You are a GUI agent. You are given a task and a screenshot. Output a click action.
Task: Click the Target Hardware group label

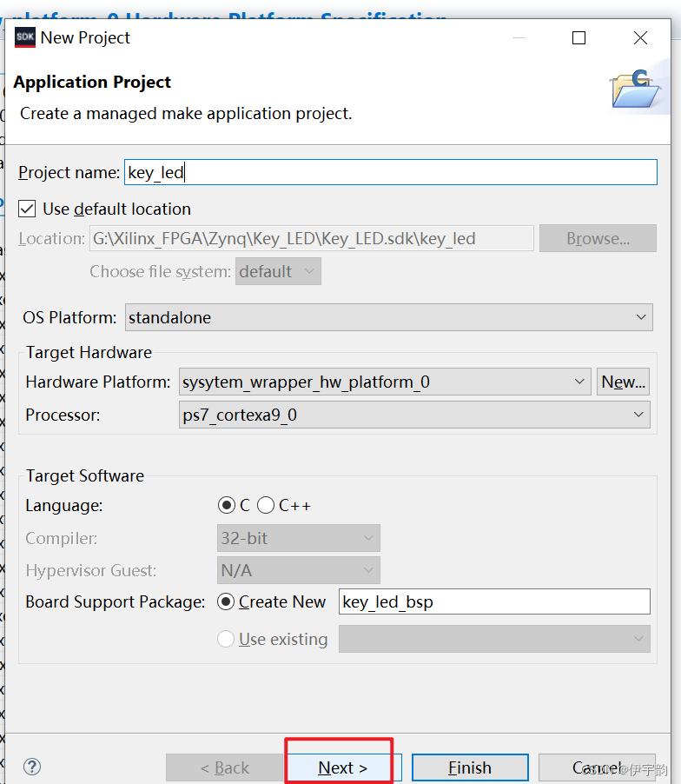coord(89,353)
